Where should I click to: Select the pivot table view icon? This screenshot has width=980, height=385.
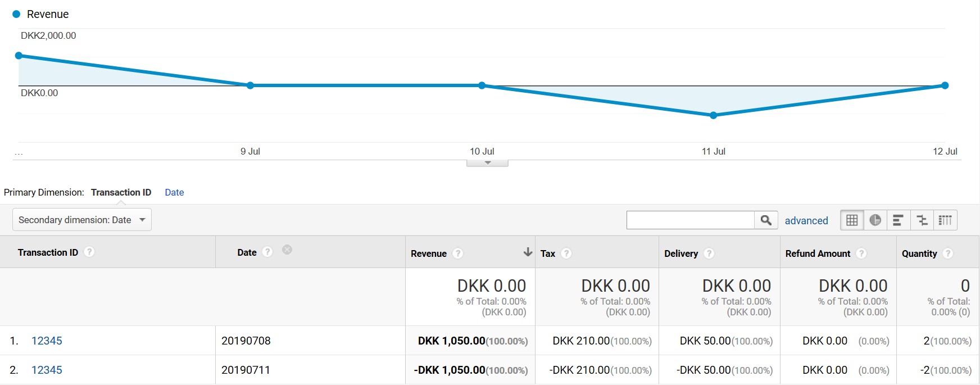tap(945, 220)
